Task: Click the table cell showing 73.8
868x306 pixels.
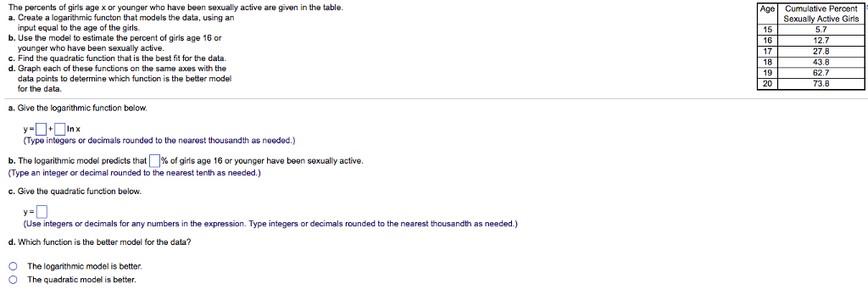Action: [821, 84]
